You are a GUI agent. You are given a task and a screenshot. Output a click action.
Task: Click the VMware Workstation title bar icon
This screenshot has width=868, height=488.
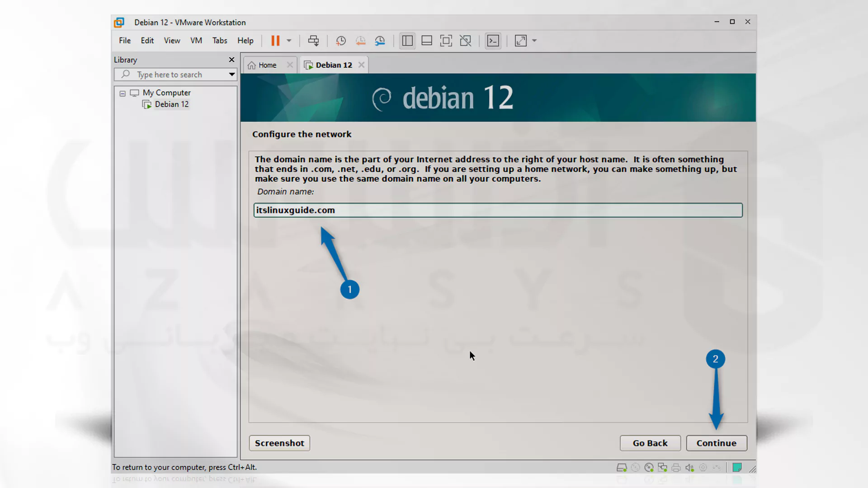(119, 23)
